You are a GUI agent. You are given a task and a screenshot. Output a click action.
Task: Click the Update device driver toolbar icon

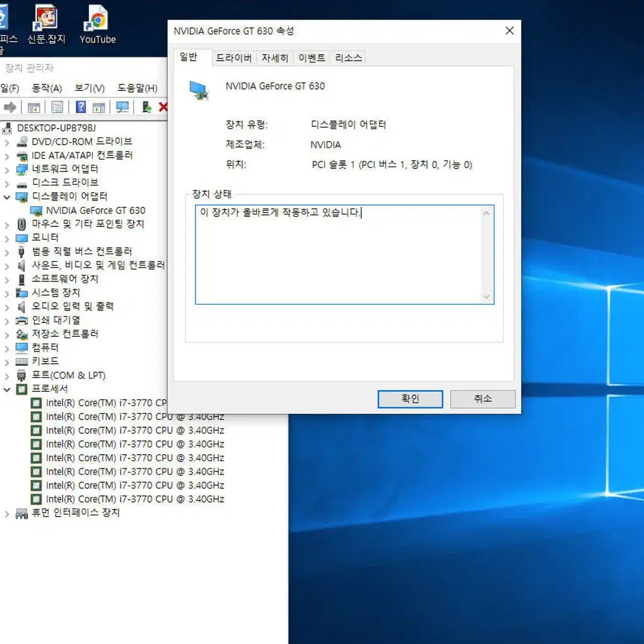tap(146, 108)
